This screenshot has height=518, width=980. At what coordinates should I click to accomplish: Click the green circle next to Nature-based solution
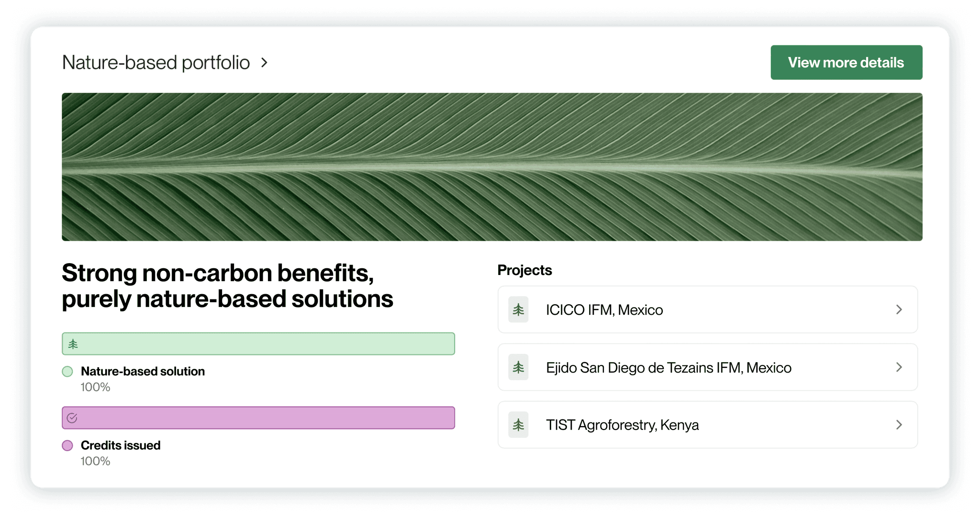[67, 371]
